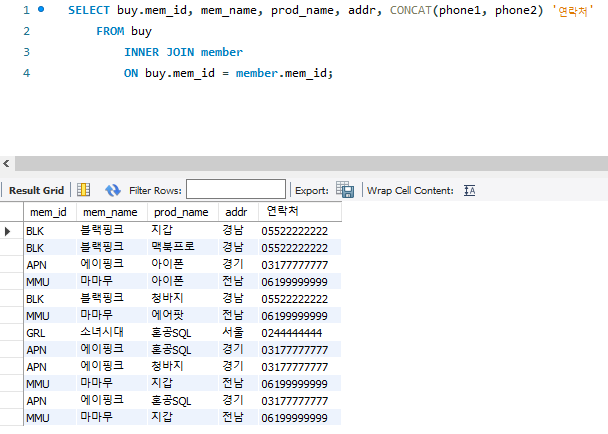Select prod_name cell 맥북프로
608x434 pixels.
tap(183, 247)
